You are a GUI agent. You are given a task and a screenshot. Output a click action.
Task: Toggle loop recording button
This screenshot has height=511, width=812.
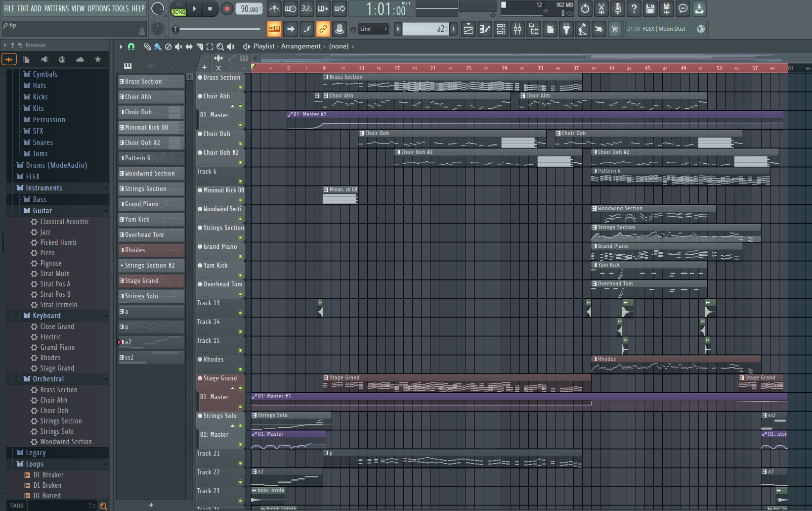[340, 8]
